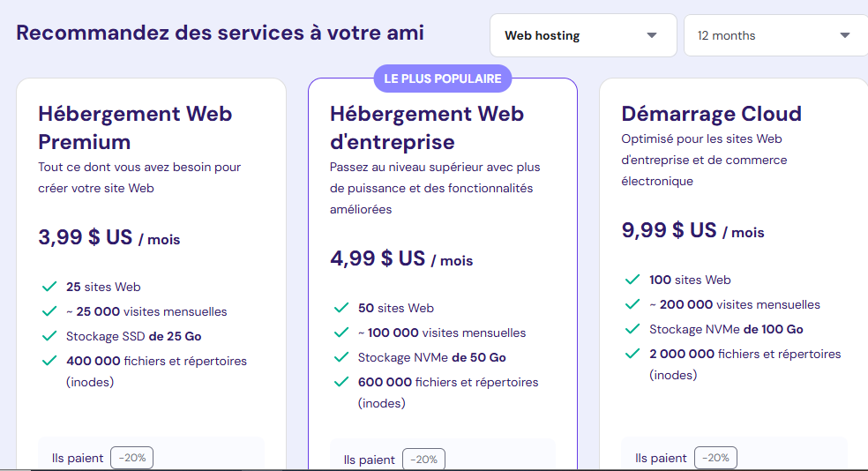Screen dimensions: 868x471
Task: Click the checkmark next to Stockage NVMe de 50 Go
Action: [x=341, y=357]
